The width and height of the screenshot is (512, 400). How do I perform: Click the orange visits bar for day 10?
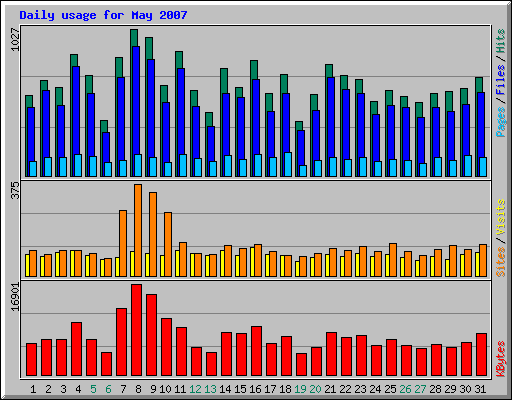(168, 244)
